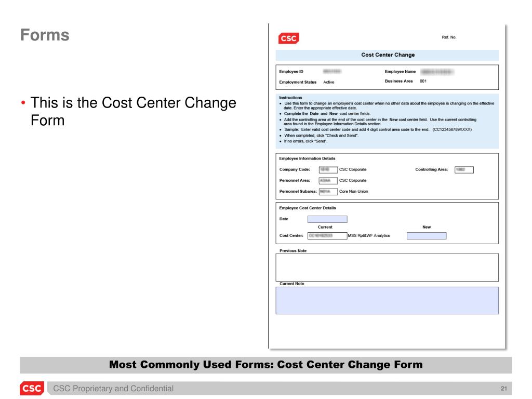
Task: Click the instruction mentioning 'Check and Send'
Action: [321, 136]
